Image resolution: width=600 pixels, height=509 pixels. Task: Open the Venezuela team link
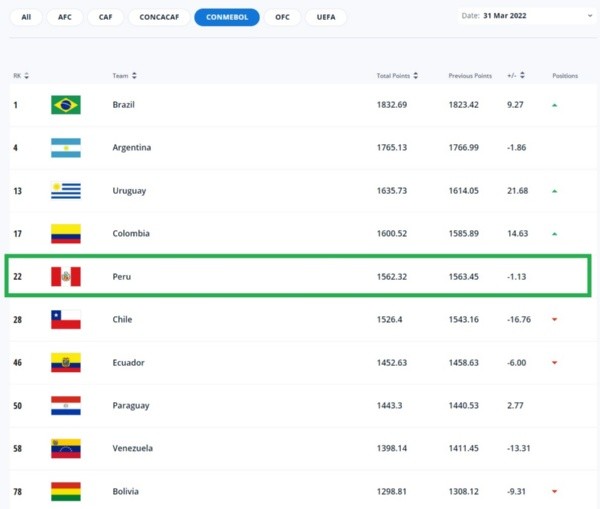[133, 449]
